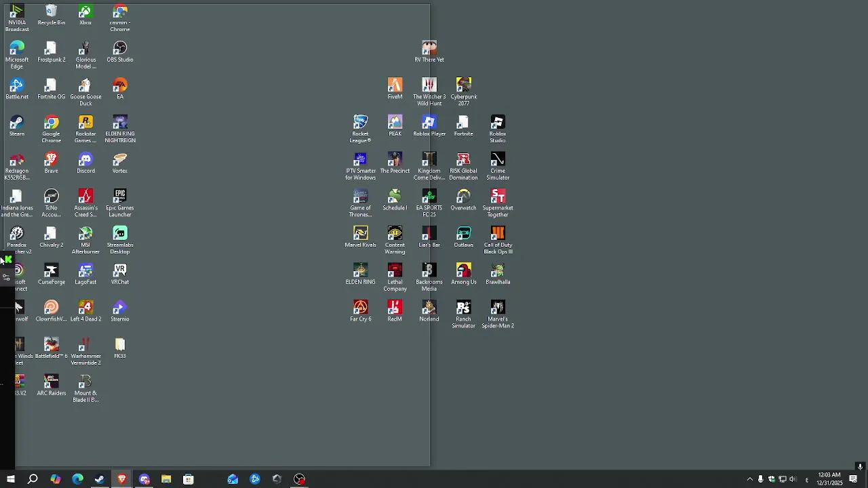Image resolution: width=868 pixels, height=488 pixels.
Task: Open the taskbar clock and calendar
Action: click(x=829, y=479)
